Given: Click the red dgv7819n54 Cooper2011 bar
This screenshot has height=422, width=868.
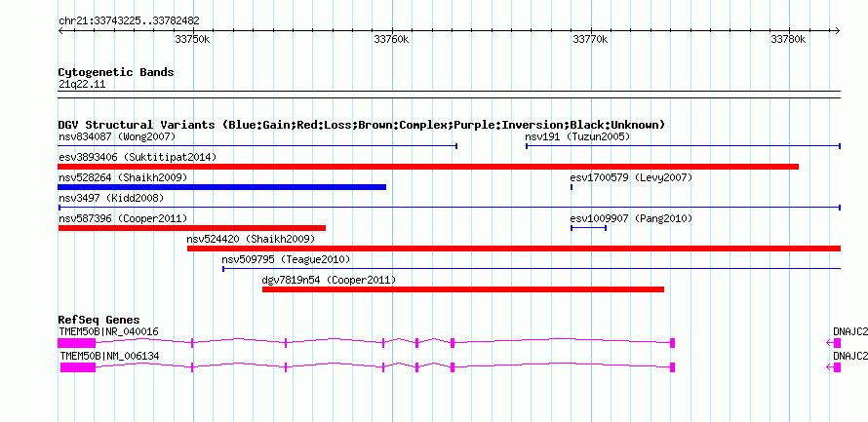Looking at the screenshot, I should 463,289.
